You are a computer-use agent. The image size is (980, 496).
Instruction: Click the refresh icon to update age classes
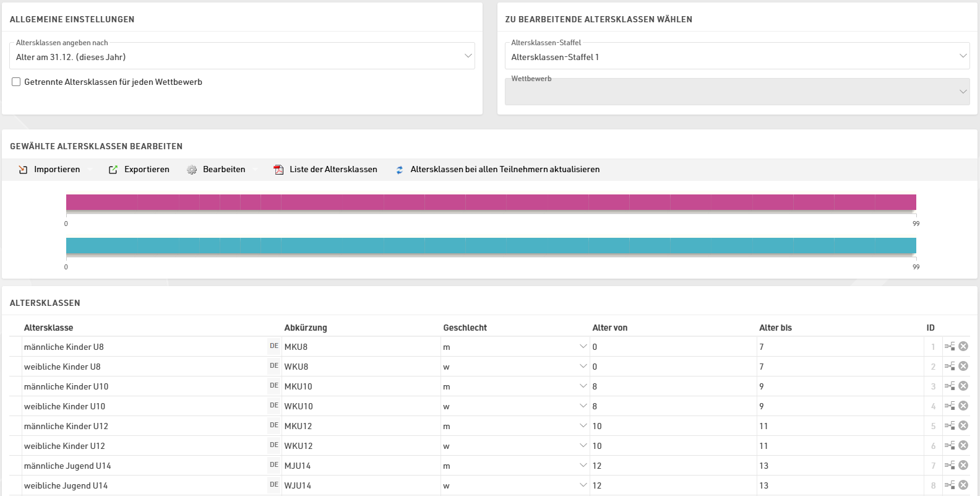pos(400,170)
